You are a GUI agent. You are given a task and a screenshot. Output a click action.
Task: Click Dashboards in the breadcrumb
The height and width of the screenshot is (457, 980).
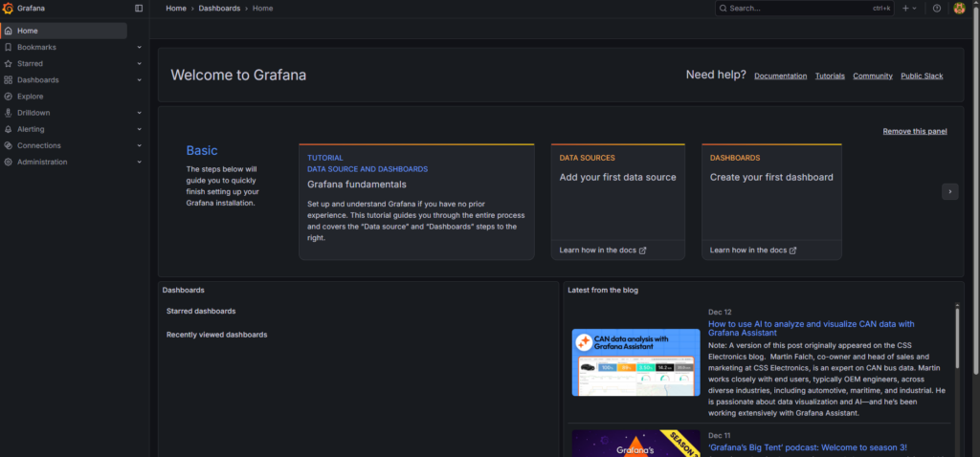pos(219,8)
